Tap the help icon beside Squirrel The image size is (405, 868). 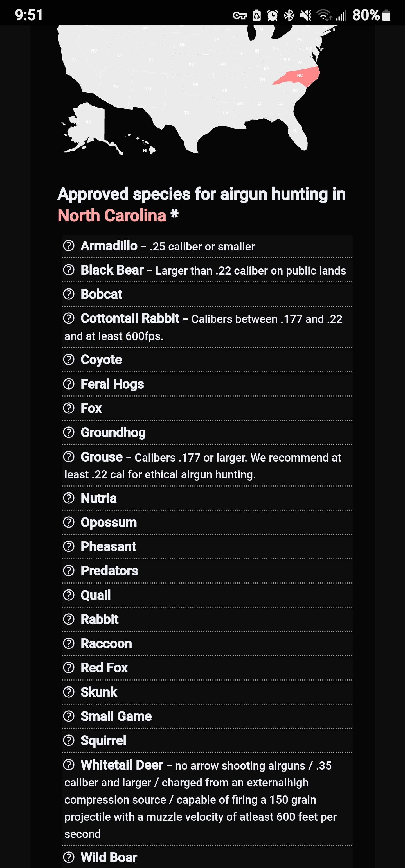[x=69, y=741]
